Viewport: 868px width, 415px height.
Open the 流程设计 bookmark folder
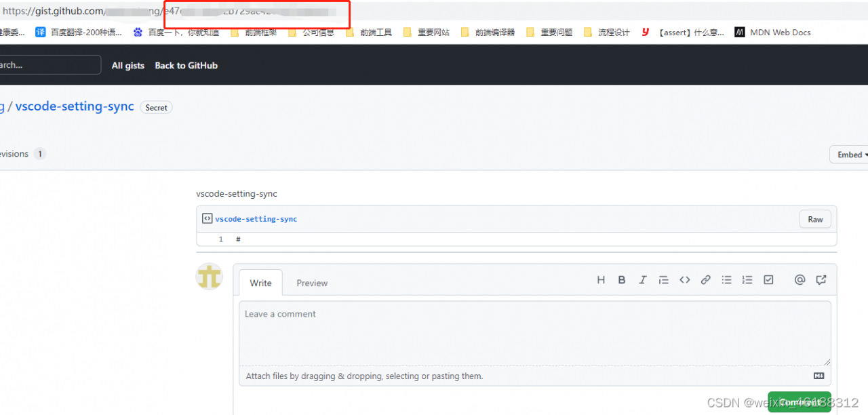[607, 32]
